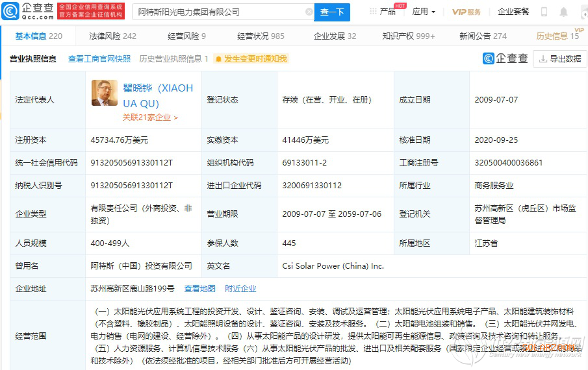
Task: Open VIP服务 page
Action: [466, 12]
